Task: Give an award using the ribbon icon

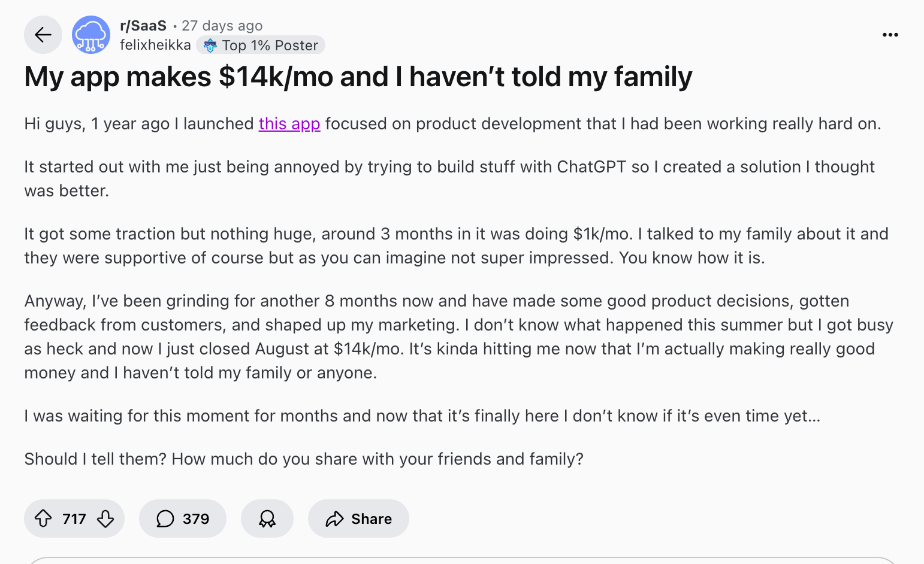Action: pyautogui.click(x=267, y=518)
